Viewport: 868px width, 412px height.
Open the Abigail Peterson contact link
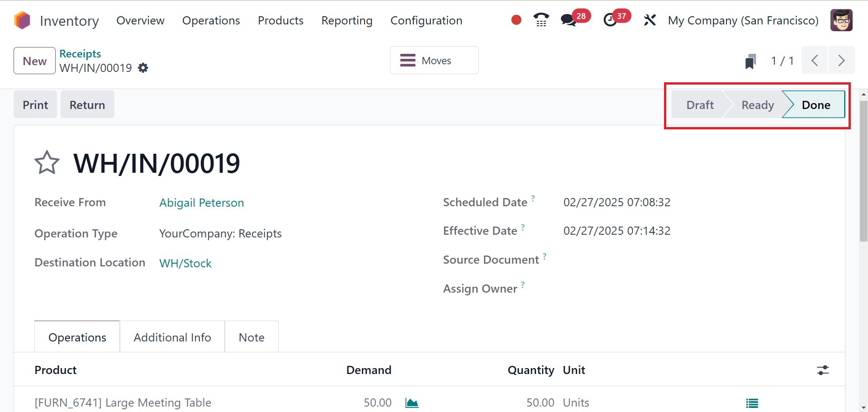pyautogui.click(x=201, y=203)
